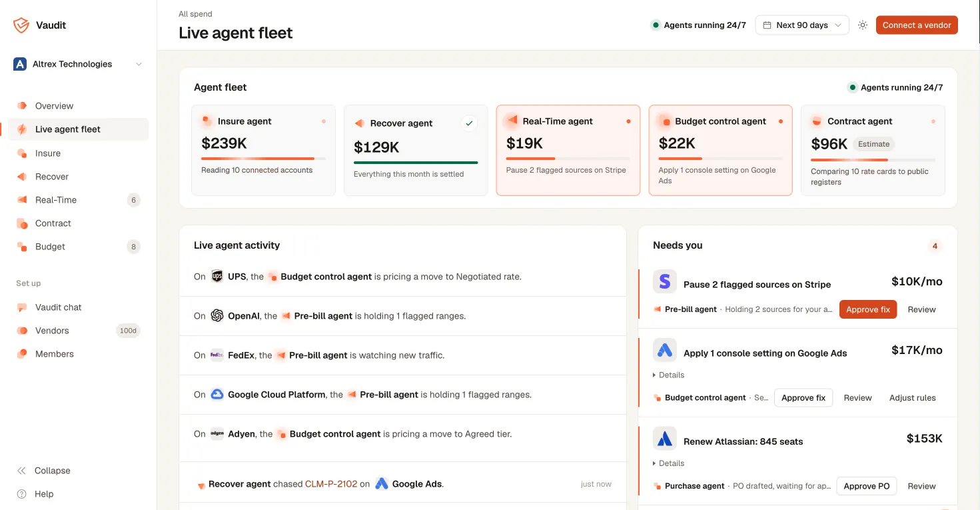Click the Adyen logo in the activity feed
980x510 pixels.
pyautogui.click(x=217, y=434)
